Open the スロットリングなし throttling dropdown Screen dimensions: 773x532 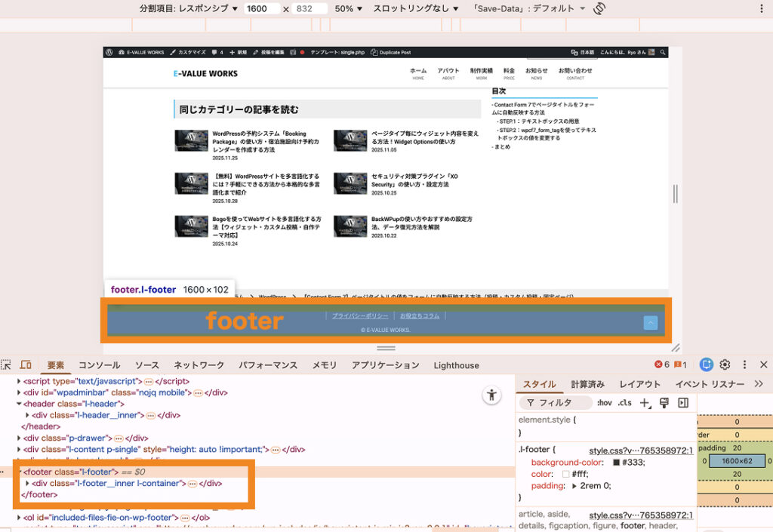tap(415, 9)
